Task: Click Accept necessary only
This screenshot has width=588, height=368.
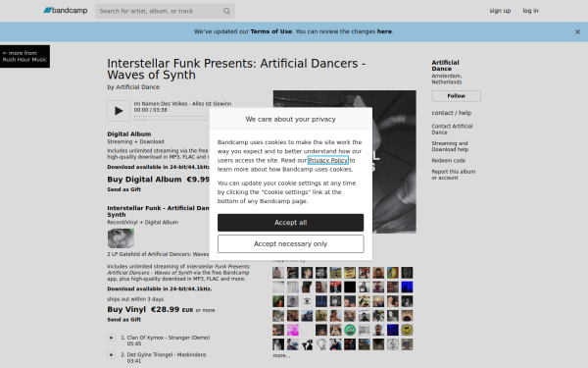Action: (291, 244)
